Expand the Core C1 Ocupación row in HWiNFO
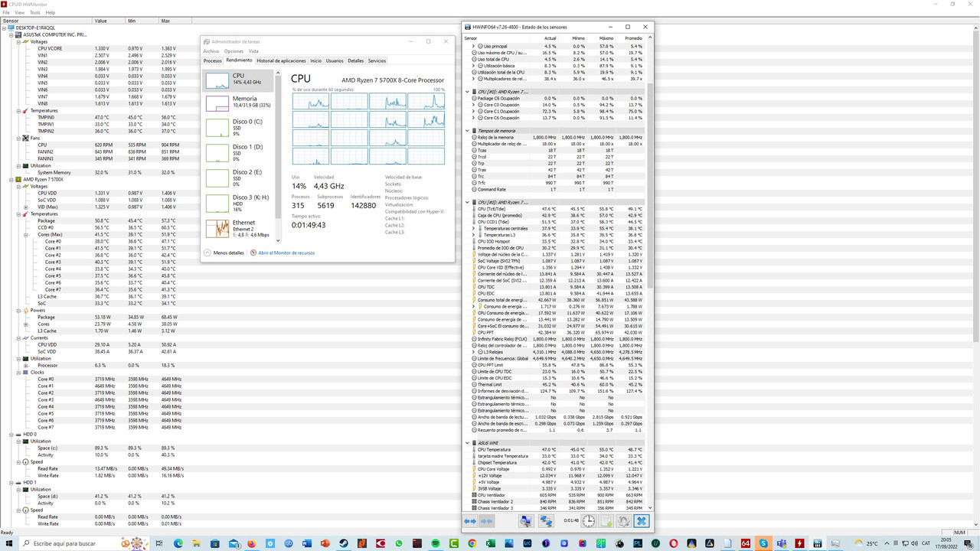The height and width of the screenshot is (551, 980). (474, 112)
